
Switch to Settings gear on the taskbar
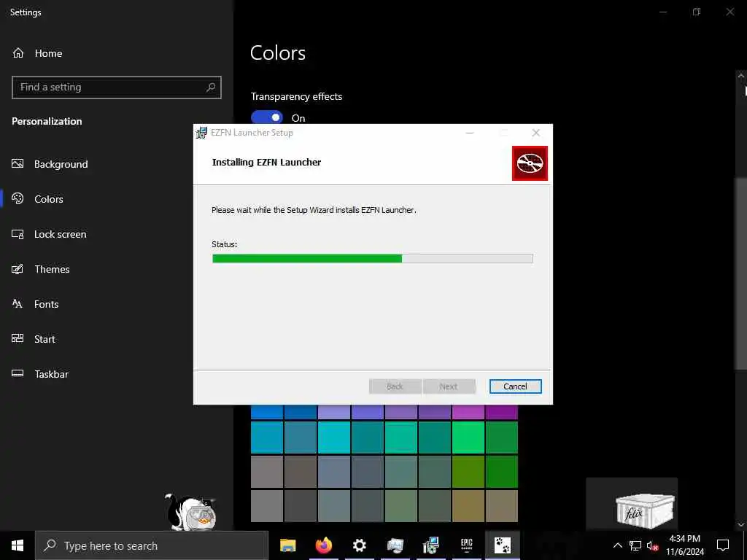click(359, 545)
